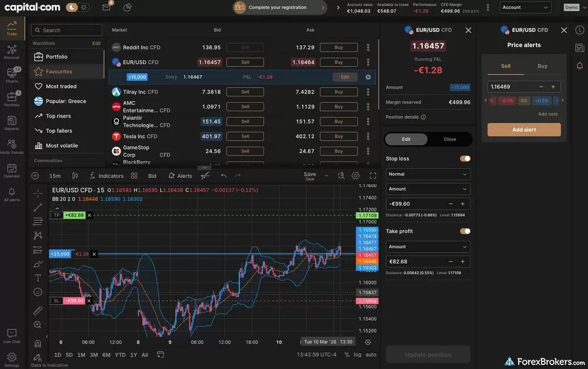Open the chart layout grid icon
Viewport: 588px width, 369px height.
134,176
